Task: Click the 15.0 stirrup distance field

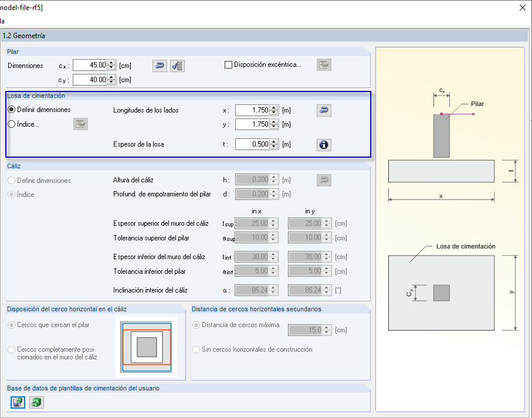Action: (x=306, y=330)
